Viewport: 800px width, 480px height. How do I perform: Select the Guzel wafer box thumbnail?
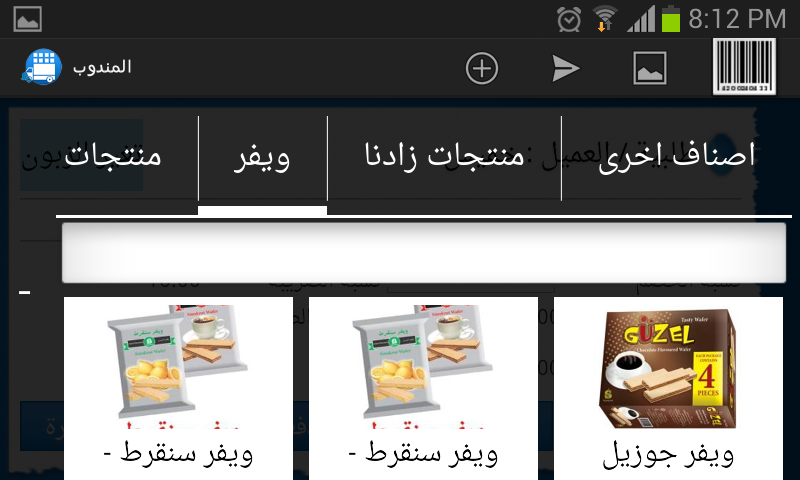668,368
